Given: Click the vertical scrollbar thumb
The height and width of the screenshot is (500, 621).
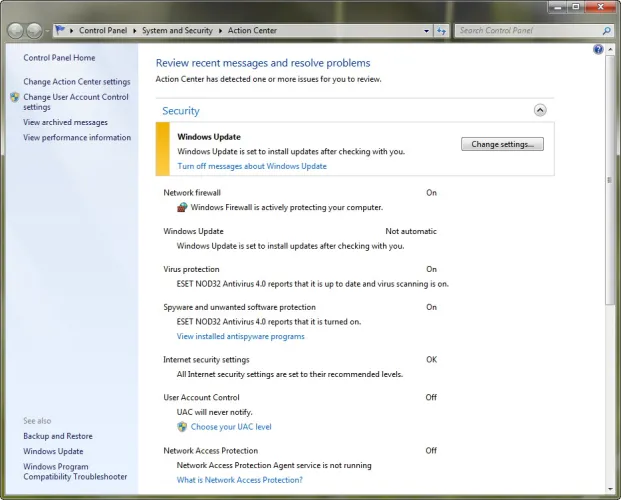Looking at the screenshot, I should coord(610,180).
